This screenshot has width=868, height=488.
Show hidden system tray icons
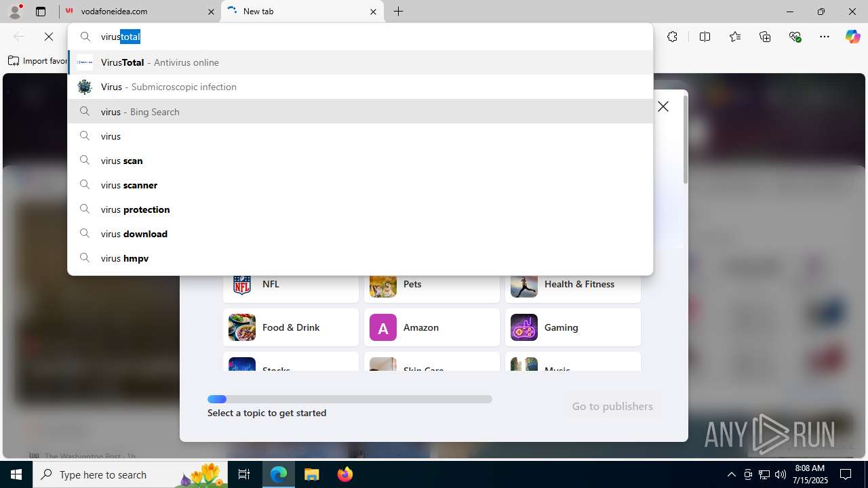(x=731, y=474)
